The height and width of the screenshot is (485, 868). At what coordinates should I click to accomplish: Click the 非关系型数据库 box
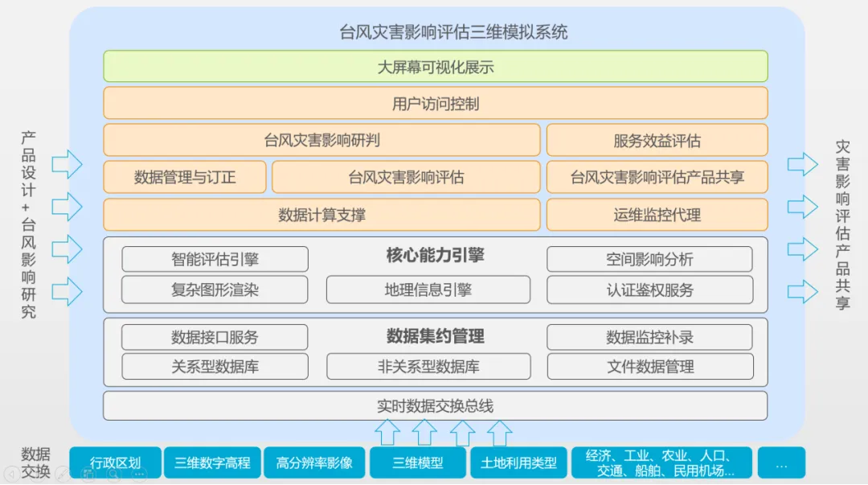click(x=428, y=367)
